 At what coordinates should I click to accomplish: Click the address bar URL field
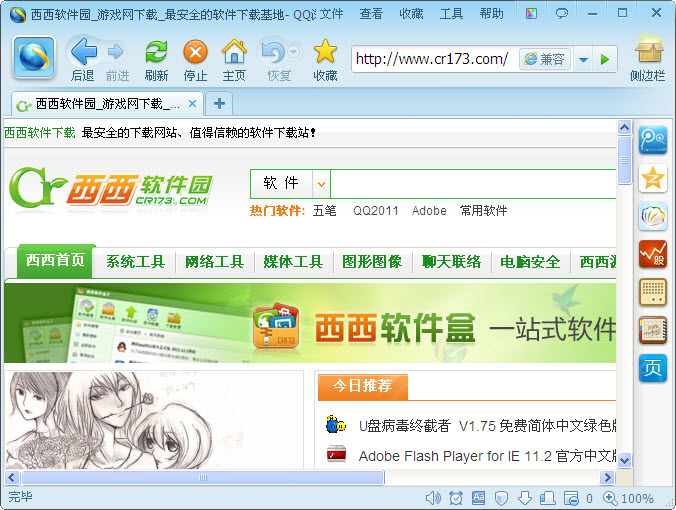[433, 59]
